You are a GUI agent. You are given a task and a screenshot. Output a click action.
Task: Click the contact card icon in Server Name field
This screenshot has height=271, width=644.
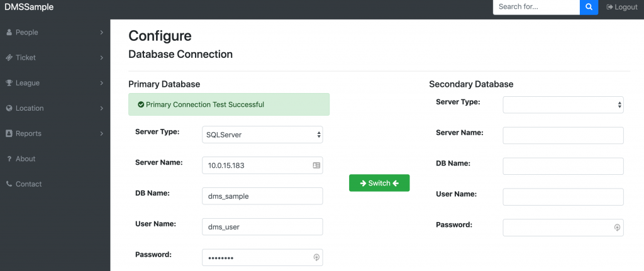click(x=316, y=165)
